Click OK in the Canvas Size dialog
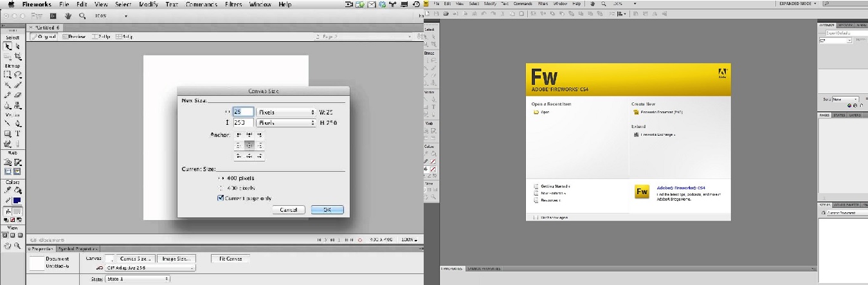Screen dimensions: 868x285 click(x=327, y=210)
